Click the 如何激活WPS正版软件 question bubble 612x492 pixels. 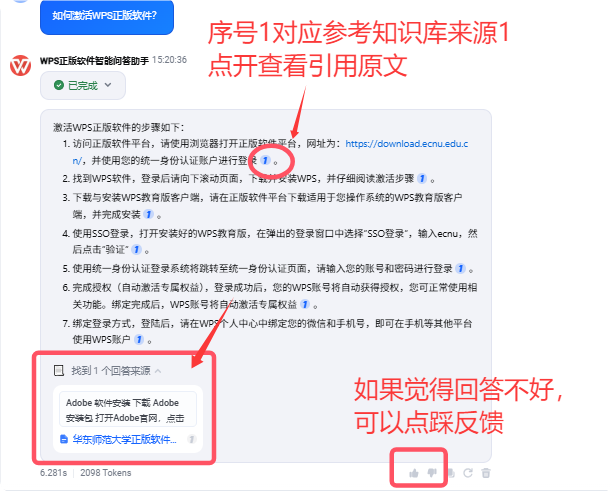(x=107, y=16)
